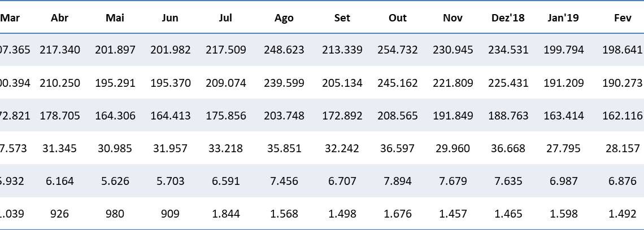Screen dimensions: 644x230
Task: Select the Set column header
Action: click(342, 17)
